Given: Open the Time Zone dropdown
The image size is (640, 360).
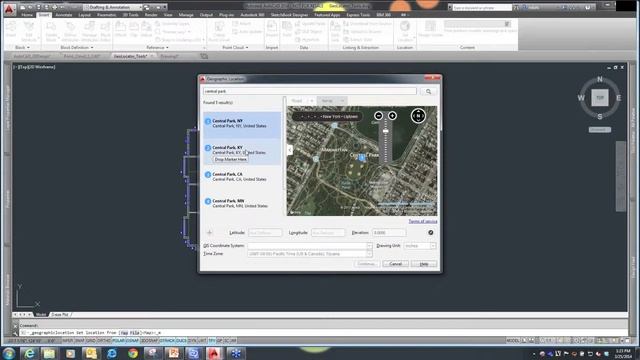Looking at the screenshot, I should click(369, 254).
